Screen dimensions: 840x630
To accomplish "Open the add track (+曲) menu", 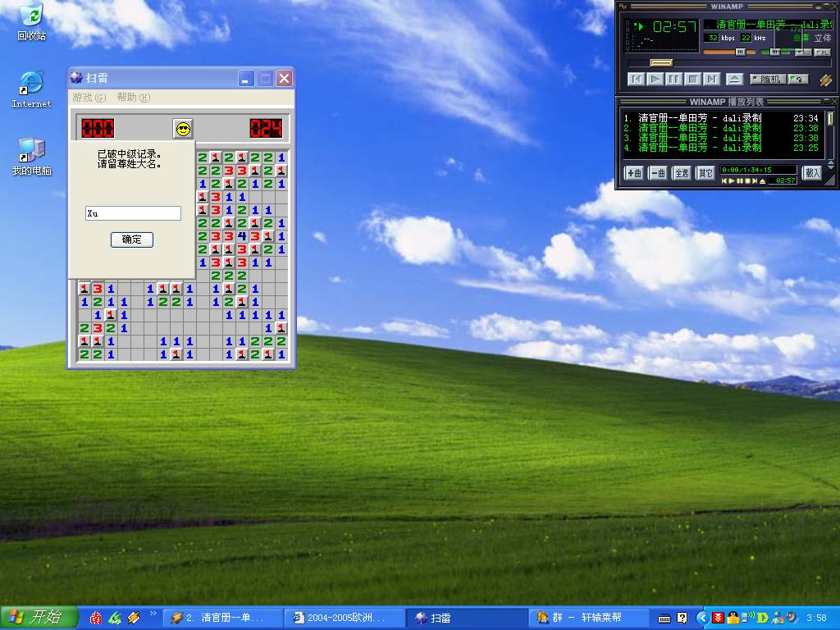I will (x=634, y=173).
